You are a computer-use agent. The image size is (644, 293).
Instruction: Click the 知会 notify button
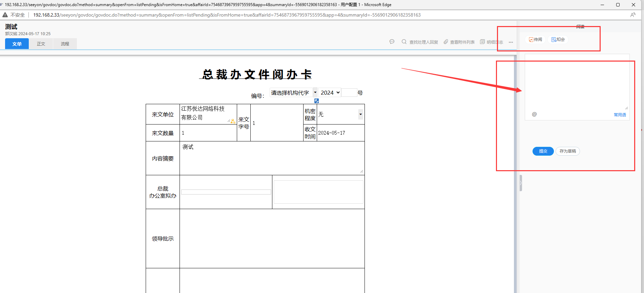[558, 40]
